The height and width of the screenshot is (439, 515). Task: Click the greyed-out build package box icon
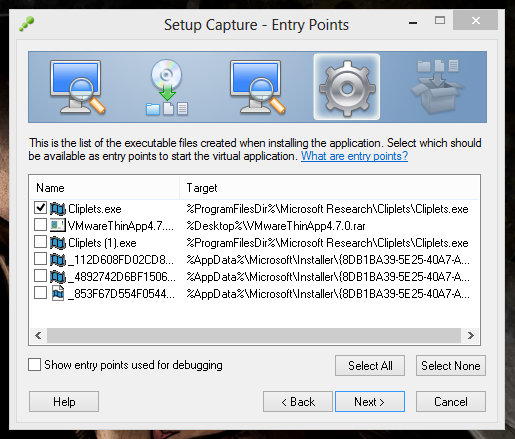[x=438, y=87]
